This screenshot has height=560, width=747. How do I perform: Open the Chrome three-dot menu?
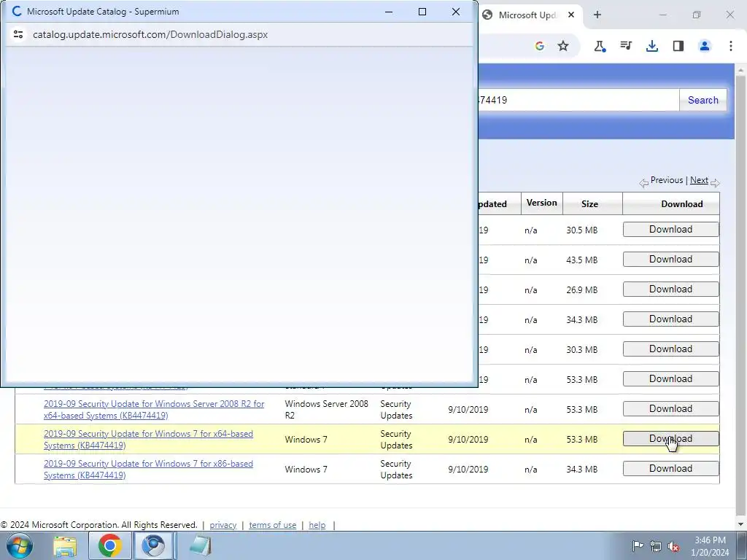point(730,46)
